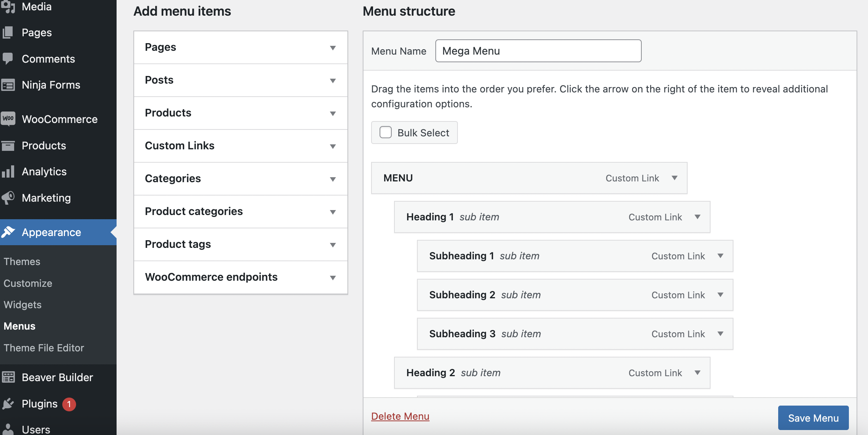Viewport: 868px width, 435px height.
Task: Click the Analytics bar chart icon
Action: click(x=8, y=171)
